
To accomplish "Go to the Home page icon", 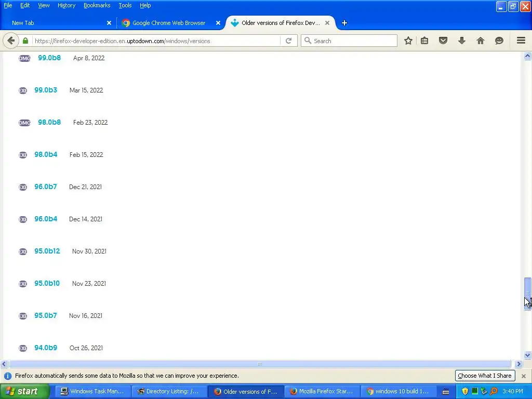I will (x=481, y=41).
